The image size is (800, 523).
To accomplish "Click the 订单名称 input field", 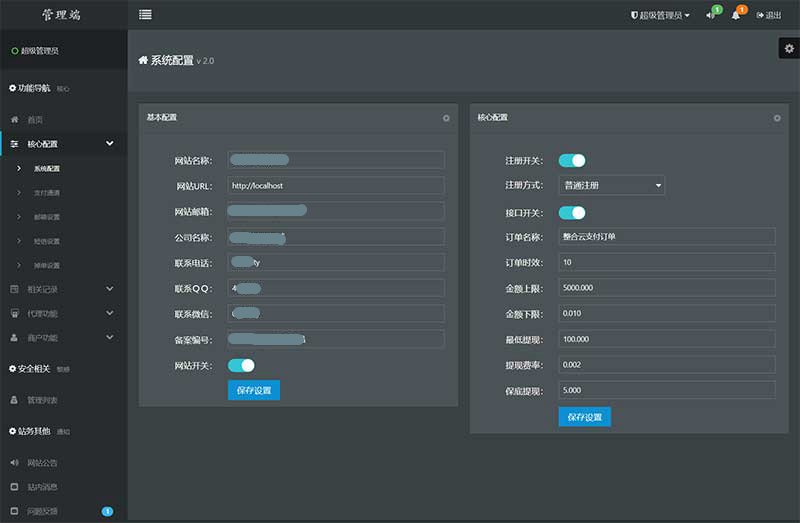I will click(x=667, y=237).
